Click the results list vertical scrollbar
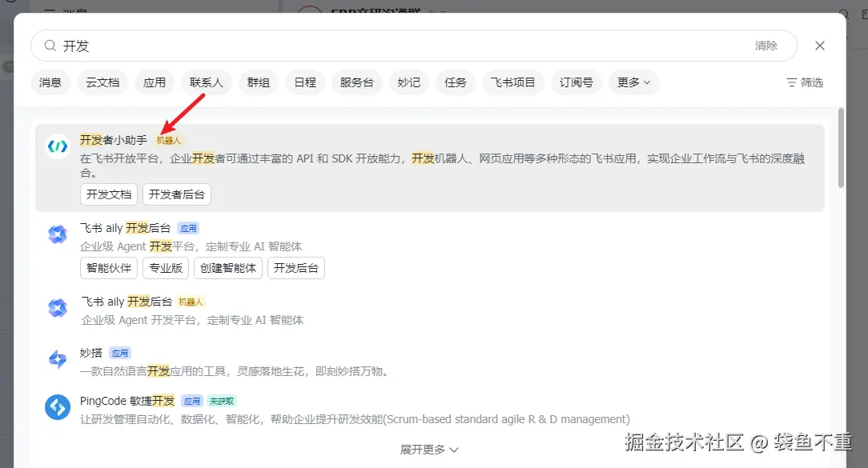 pyautogui.click(x=841, y=148)
